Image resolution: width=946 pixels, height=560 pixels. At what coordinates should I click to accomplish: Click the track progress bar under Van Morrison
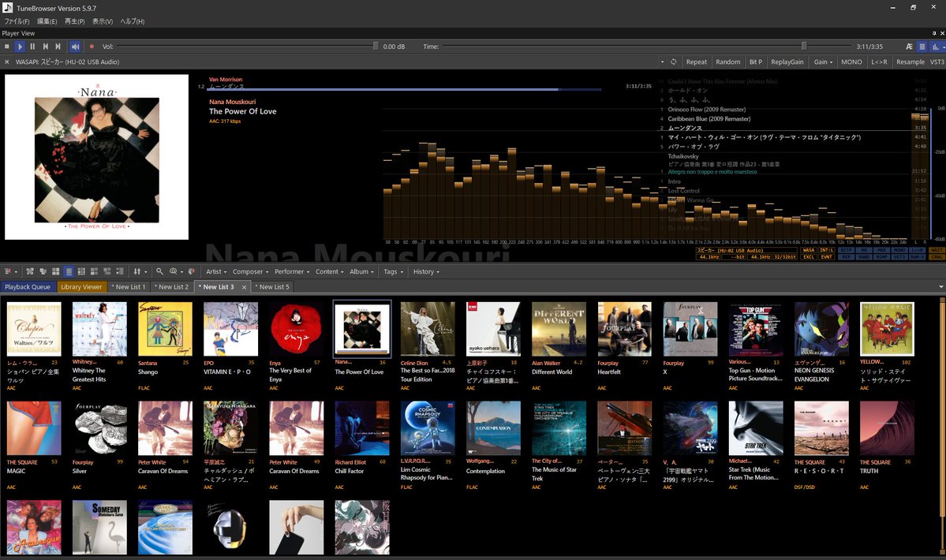[x=405, y=89]
